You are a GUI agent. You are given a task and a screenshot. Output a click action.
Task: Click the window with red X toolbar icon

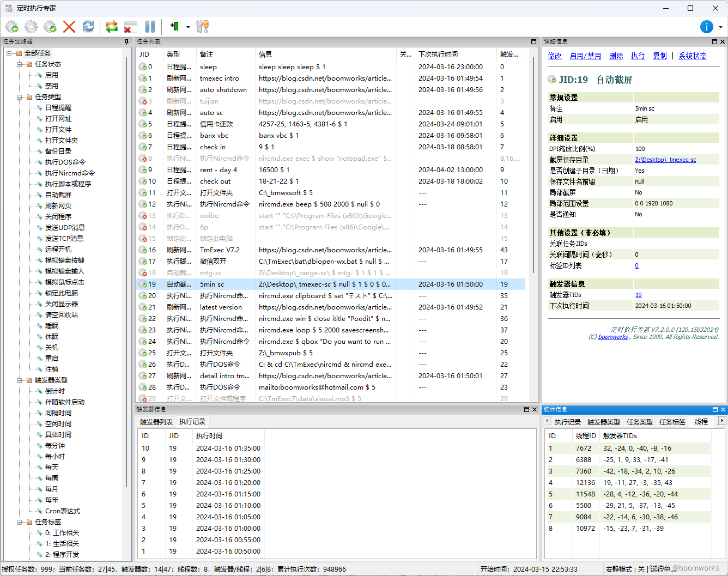point(131,27)
